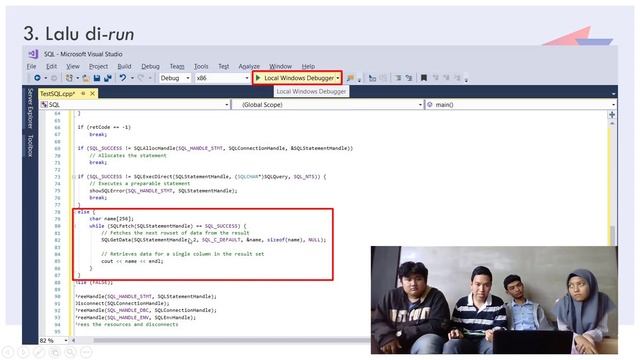
Task: Open the View menu
Action: pyautogui.click(x=73, y=66)
